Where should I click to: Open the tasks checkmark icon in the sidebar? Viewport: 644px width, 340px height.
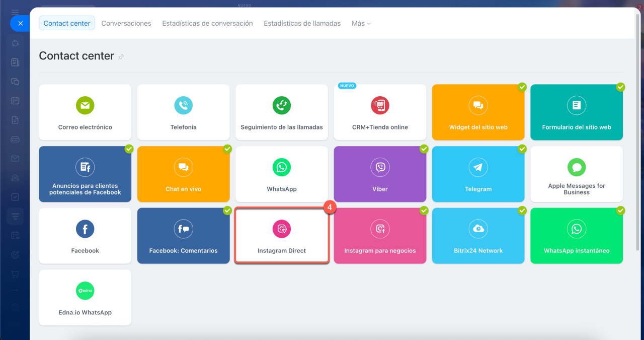15,197
